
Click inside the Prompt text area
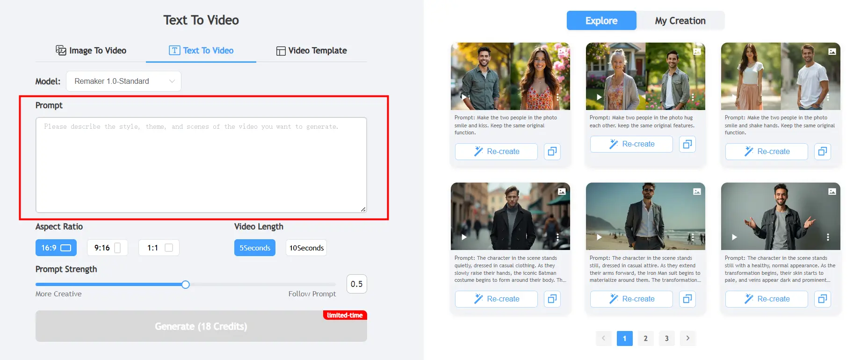click(201, 165)
